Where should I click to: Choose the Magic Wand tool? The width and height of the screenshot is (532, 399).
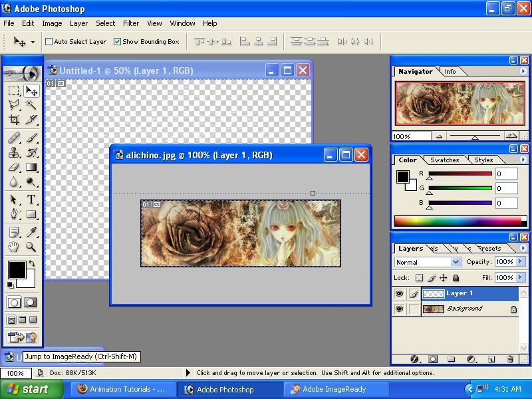pyautogui.click(x=31, y=105)
